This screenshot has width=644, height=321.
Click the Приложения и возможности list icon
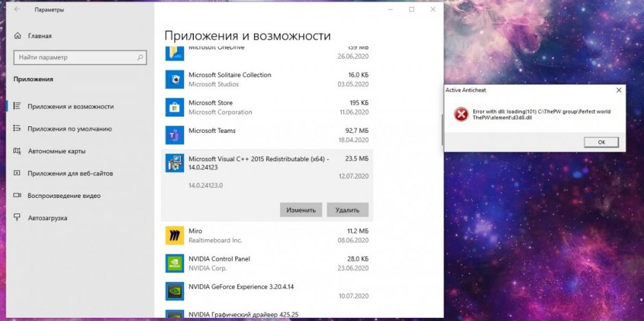(x=17, y=106)
